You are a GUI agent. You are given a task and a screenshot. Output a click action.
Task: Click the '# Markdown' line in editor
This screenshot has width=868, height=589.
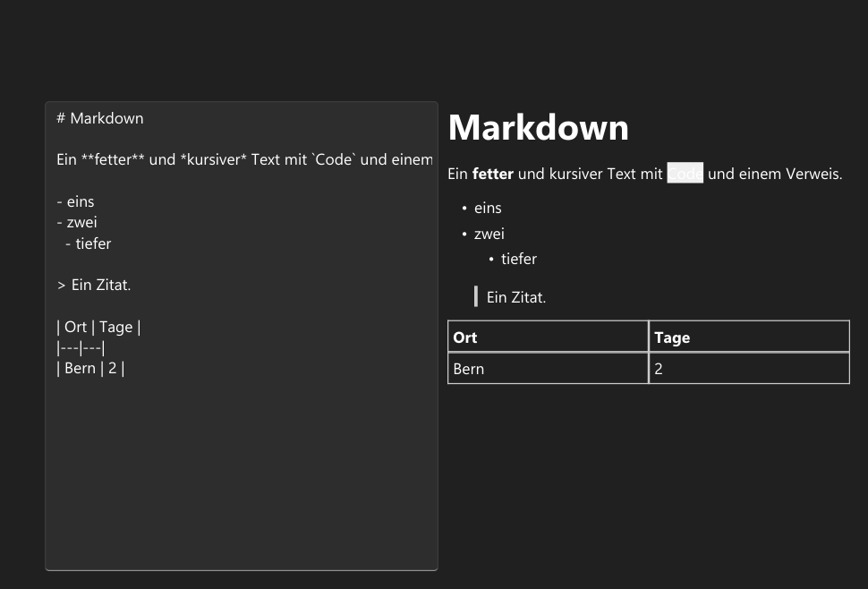coord(99,118)
